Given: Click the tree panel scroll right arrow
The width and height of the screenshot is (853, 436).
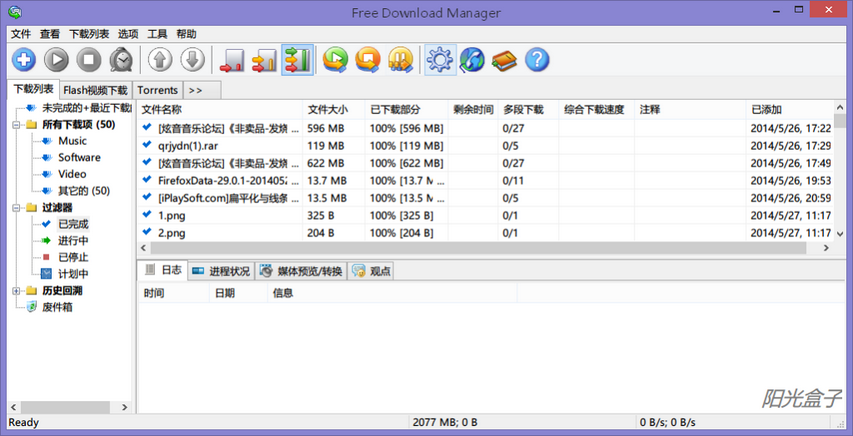Looking at the screenshot, I should tap(124, 407).
